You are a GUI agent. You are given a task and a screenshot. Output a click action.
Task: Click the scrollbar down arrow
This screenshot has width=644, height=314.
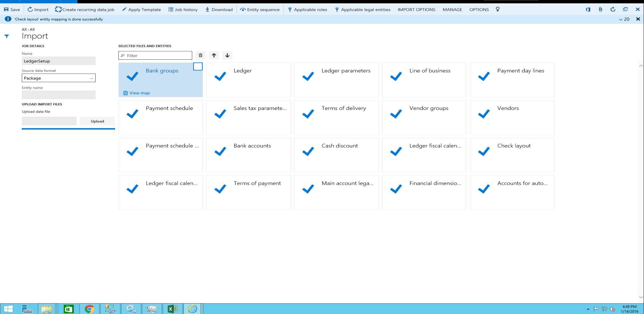(641, 297)
